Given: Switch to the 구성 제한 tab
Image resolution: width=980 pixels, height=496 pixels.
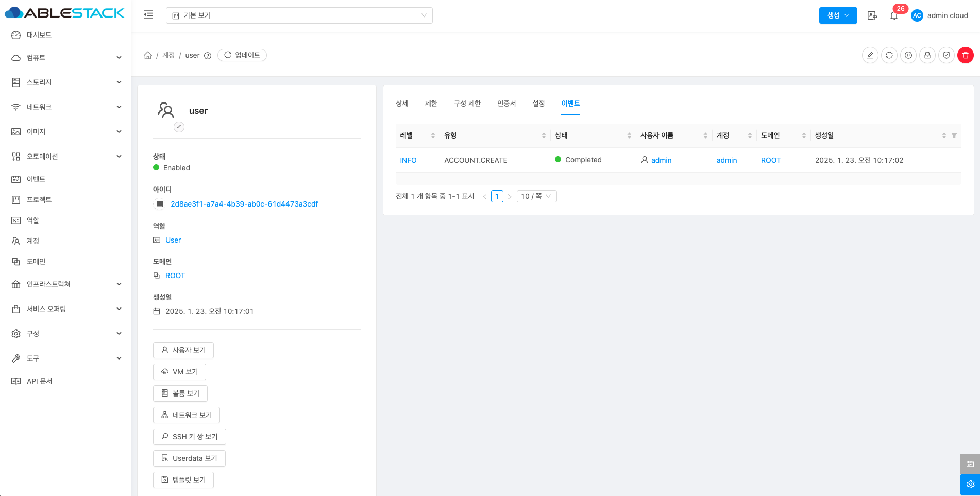Looking at the screenshot, I should coord(467,104).
